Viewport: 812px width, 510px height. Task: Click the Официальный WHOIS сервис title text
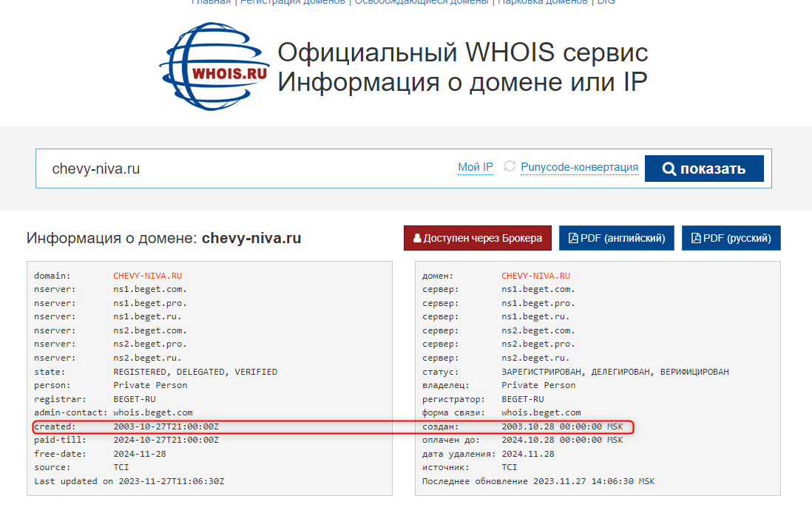click(x=462, y=52)
